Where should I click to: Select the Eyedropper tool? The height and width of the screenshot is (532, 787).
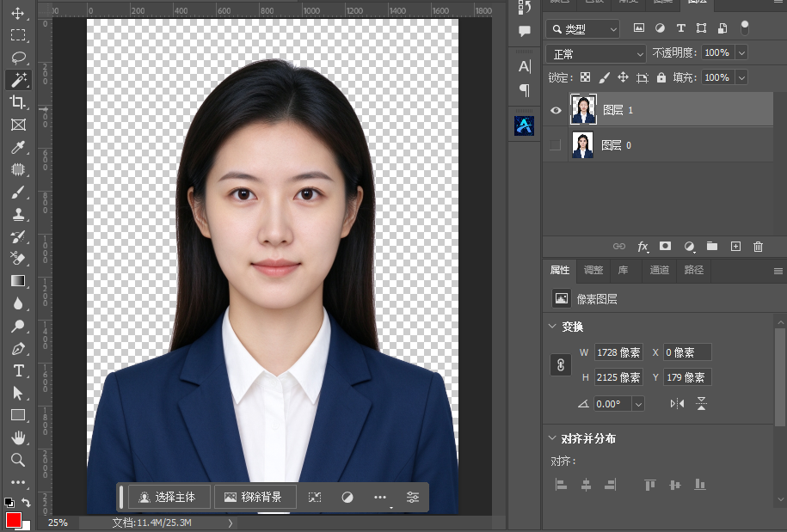pyautogui.click(x=18, y=147)
